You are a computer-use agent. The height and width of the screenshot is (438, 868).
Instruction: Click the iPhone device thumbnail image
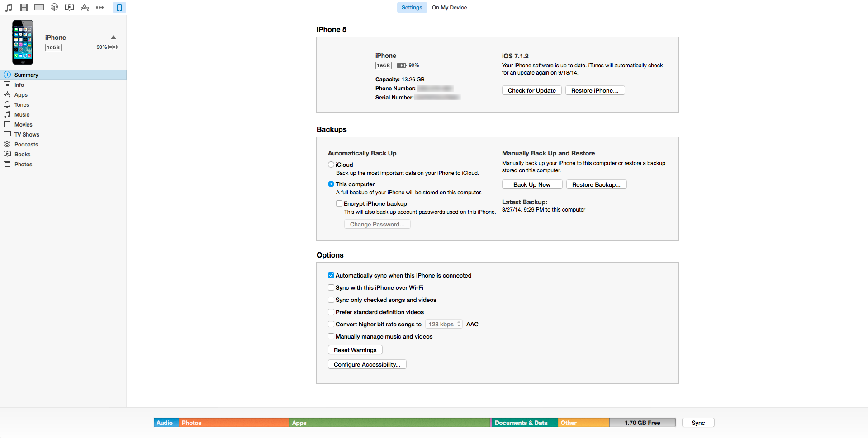(x=23, y=42)
